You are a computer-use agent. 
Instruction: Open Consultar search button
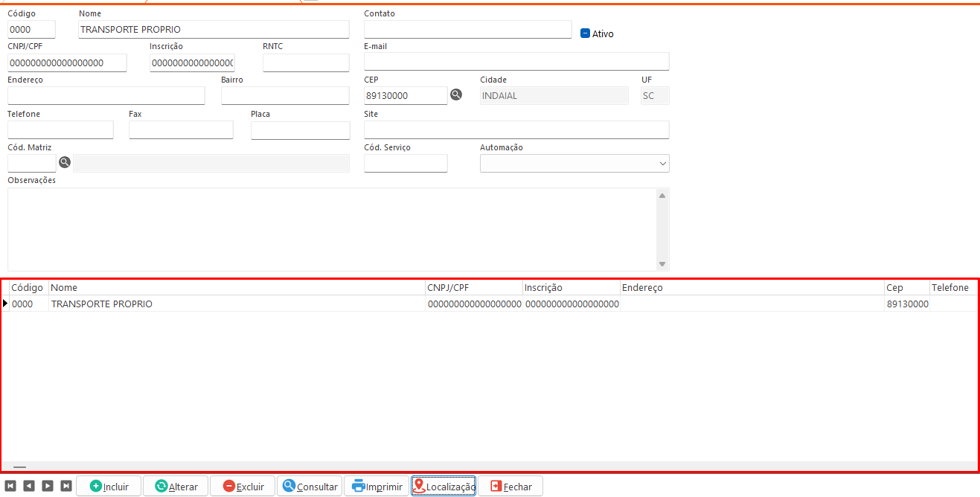point(310,487)
